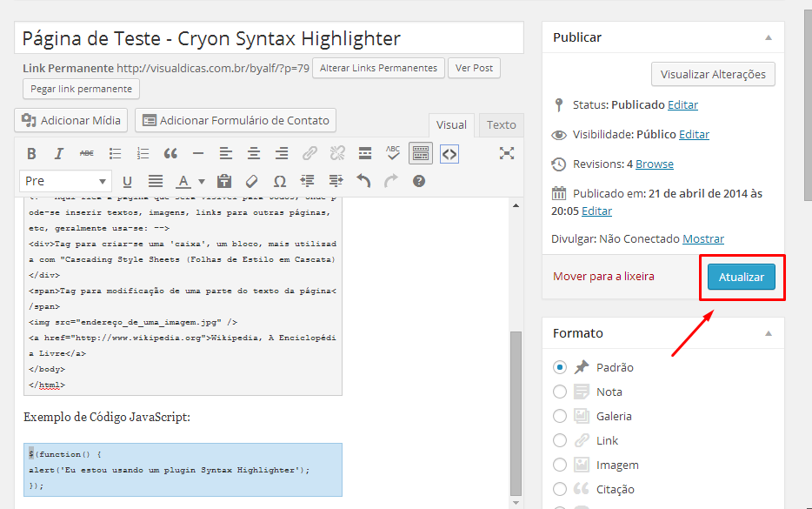812x509 pixels.
Task: Remove link icon
Action: click(337, 153)
